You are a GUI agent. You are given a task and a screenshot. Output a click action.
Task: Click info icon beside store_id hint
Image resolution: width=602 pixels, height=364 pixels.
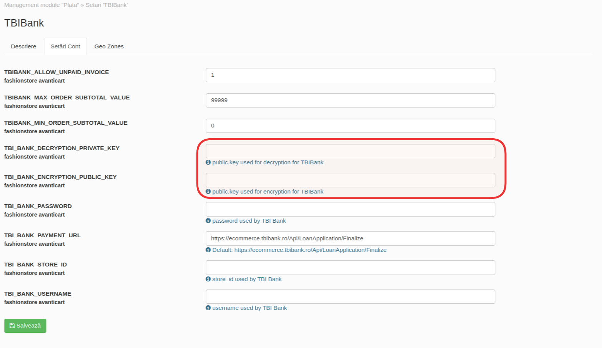[208, 279]
